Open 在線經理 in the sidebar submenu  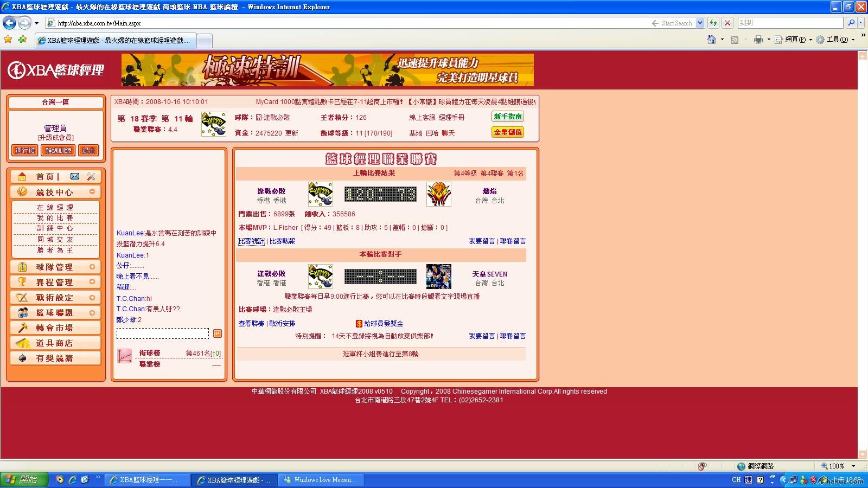[x=55, y=208]
